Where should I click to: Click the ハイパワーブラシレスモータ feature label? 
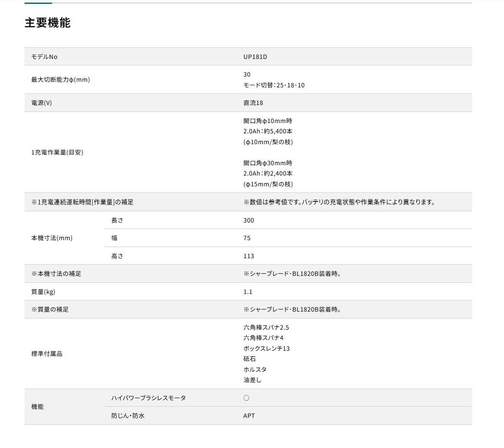[x=148, y=398]
